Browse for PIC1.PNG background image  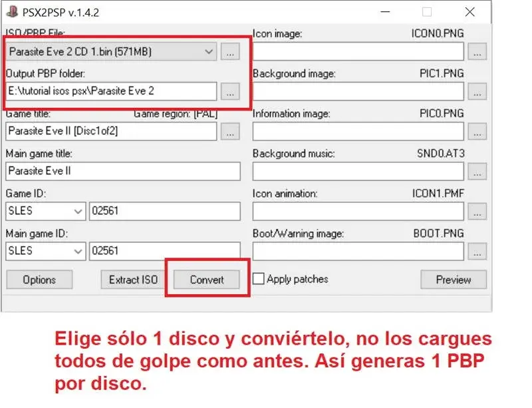477,91
